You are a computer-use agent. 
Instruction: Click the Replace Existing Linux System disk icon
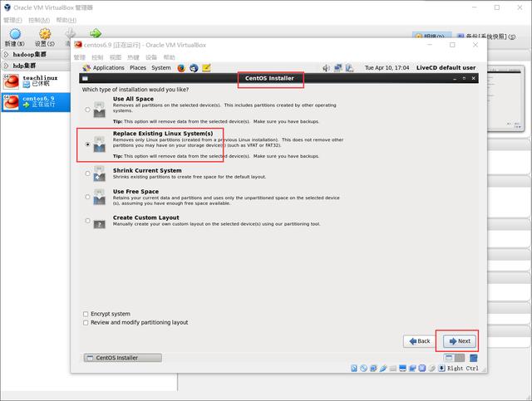(x=99, y=144)
